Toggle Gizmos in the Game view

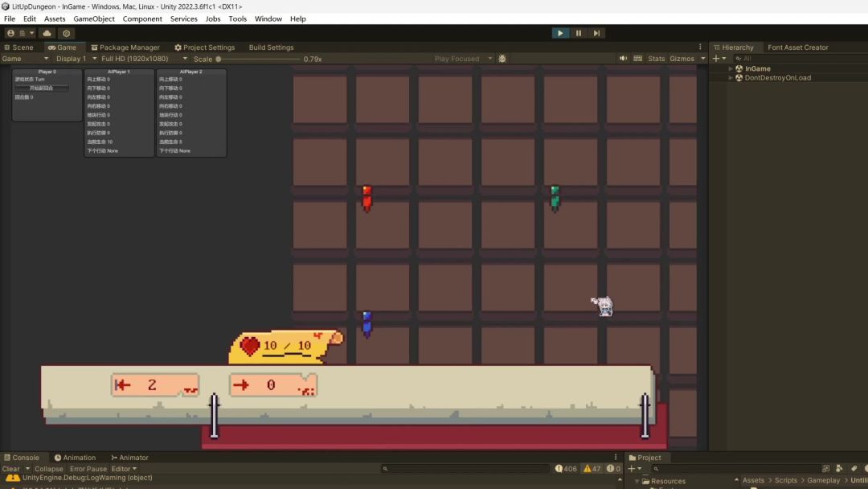(682, 59)
